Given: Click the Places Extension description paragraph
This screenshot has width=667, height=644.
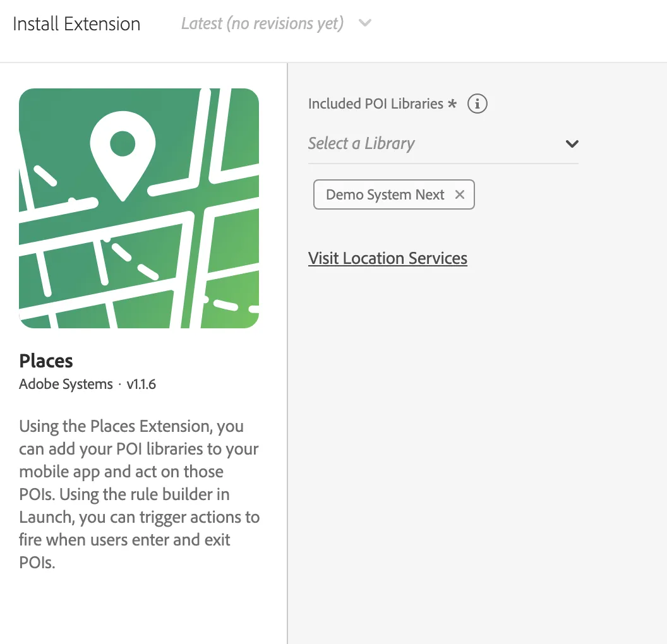Looking at the screenshot, I should coord(139,494).
